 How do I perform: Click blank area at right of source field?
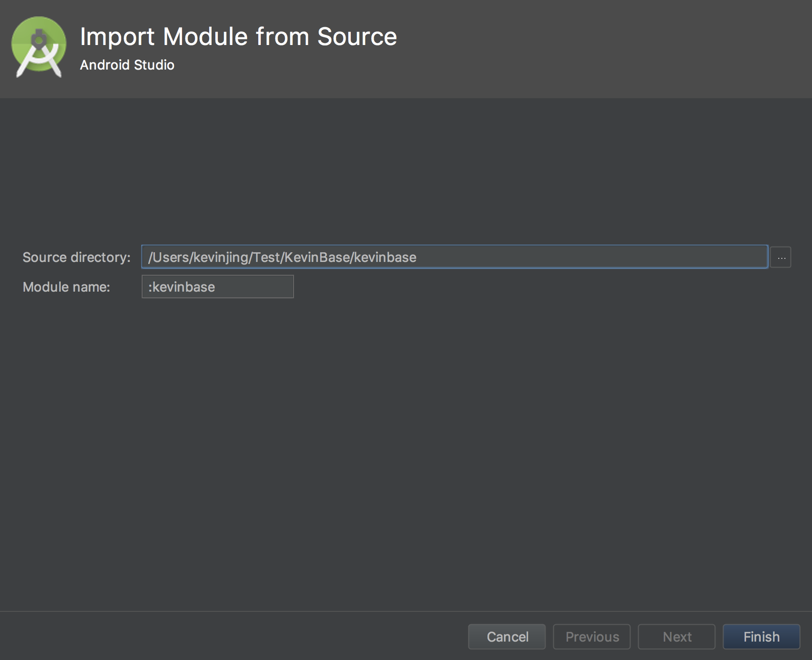pyautogui.click(x=614, y=257)
